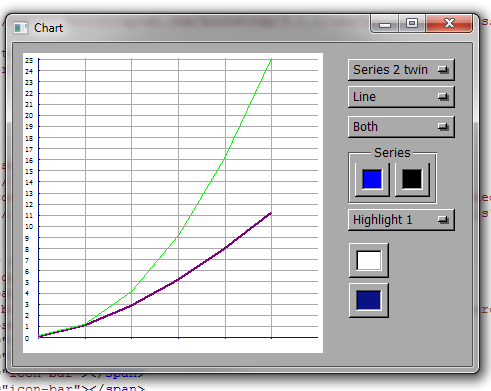491x391 pixels.
Task: Click the 25 label on the Y axis
Action: pyautogui.click(x=29, y=60)
